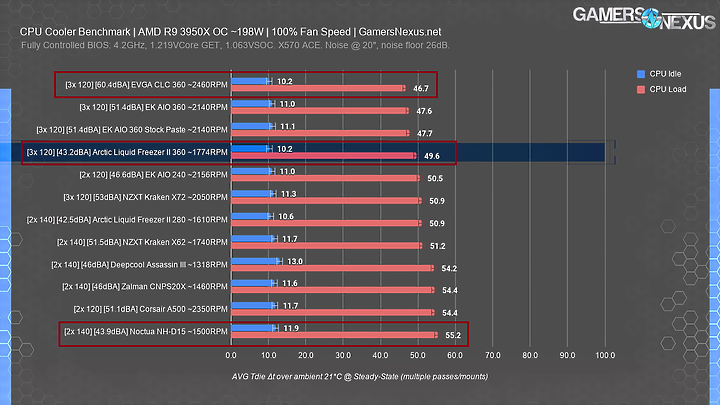The width and height of the screenshot is (720, 405).
Task: Click the 'Fully Controlled BIOS: 4.2GHz' subtitle line
Action: tap(235, 45)
